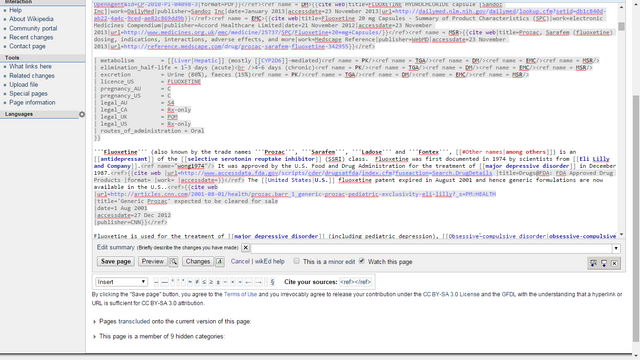
Task: Open Languages settings gear icon
Action: 82,114
